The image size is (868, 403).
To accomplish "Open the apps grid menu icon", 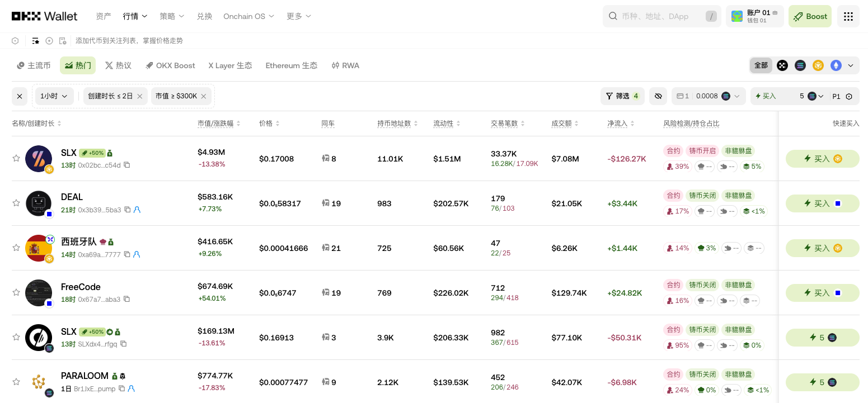I will [x=848, y=16].
